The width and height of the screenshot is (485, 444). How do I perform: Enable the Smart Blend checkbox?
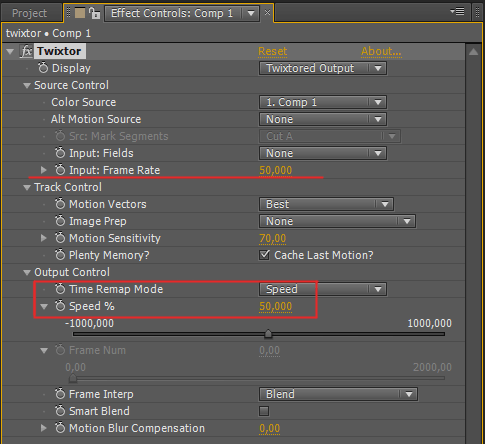264,411
